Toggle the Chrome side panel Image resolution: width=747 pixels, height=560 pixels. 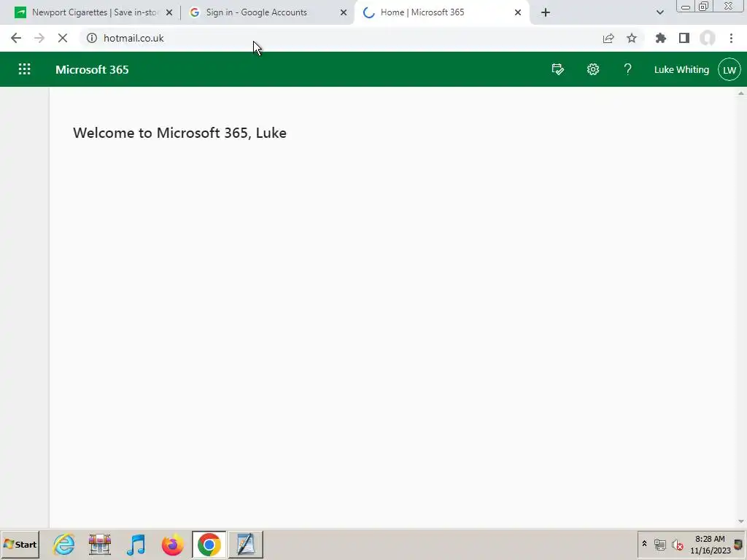(x=684, y=38)
